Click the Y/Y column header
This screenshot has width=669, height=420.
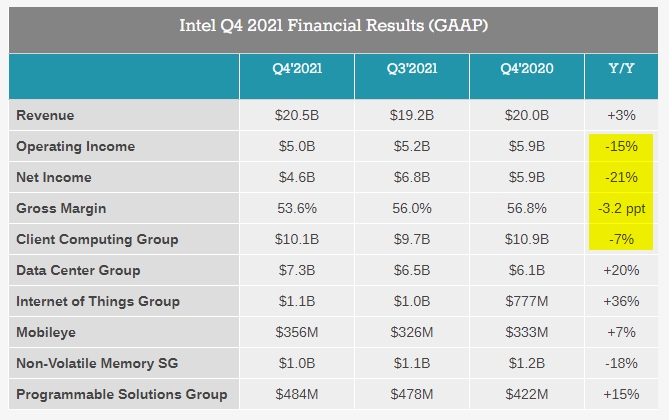[x=621, y=69]
